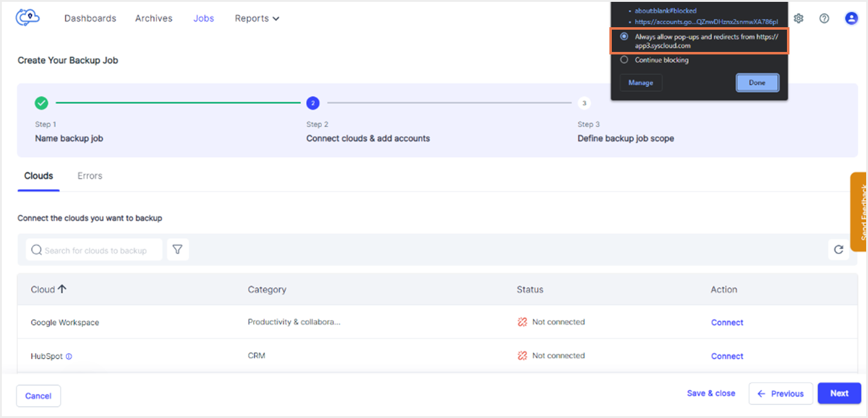Click the HubSpot info icon

pyautogui.click(x=69, y=356)
